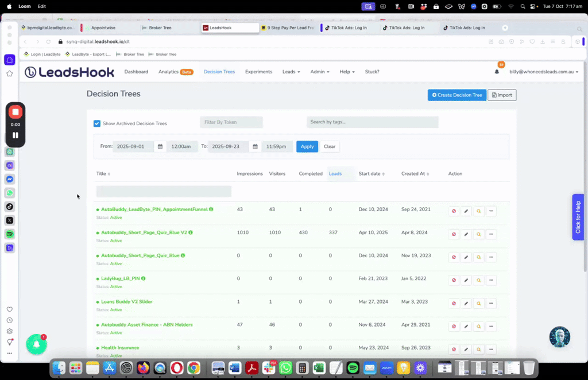Viewport: 588px width, 380px height.
Task: Open more actions for Quiz_Blue V2 row
Action: point(491,234)
